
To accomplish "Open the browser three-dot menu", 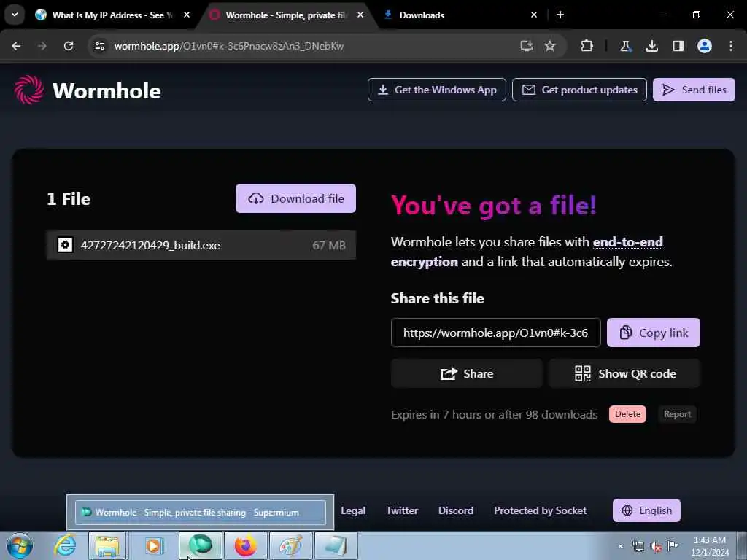I will point(731,46).
